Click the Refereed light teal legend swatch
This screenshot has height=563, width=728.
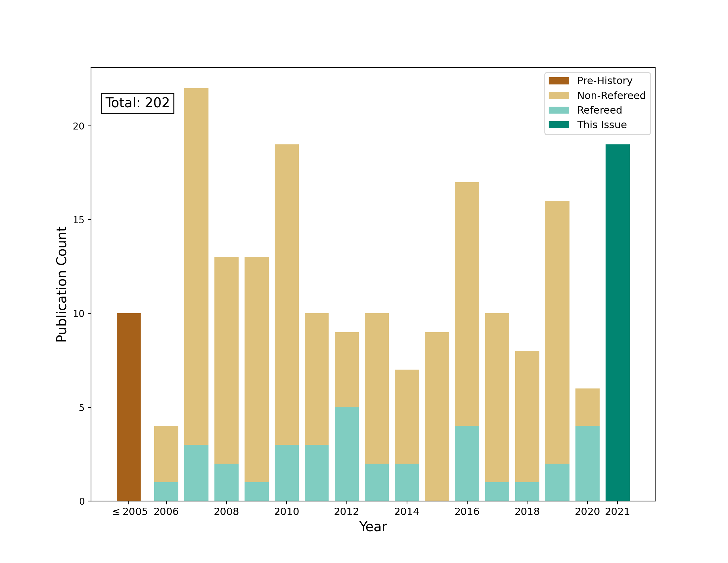(559, 110)
